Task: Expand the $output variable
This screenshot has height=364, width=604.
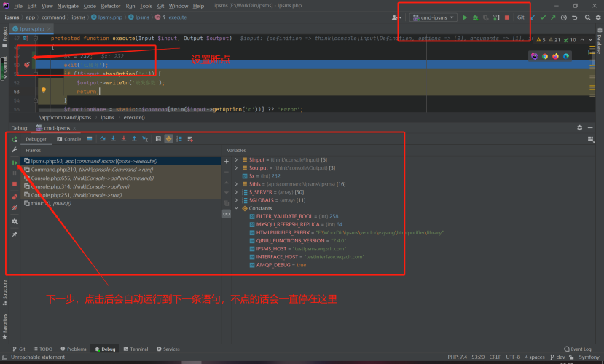Action: (x=236, y=167)
